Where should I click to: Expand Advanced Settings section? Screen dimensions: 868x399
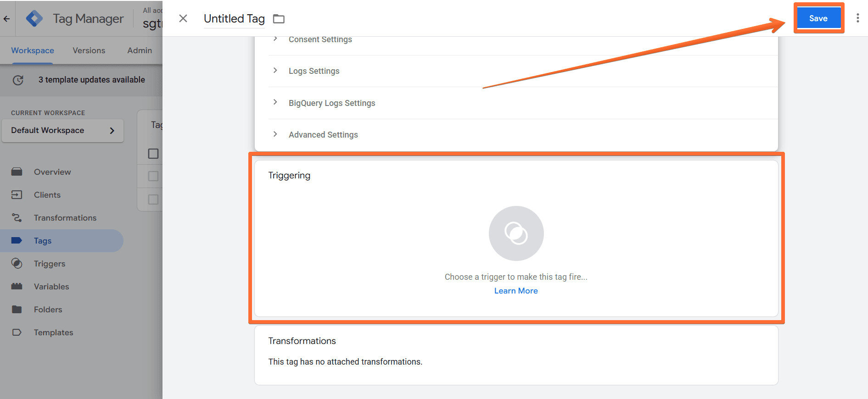[x=323, y=135]
